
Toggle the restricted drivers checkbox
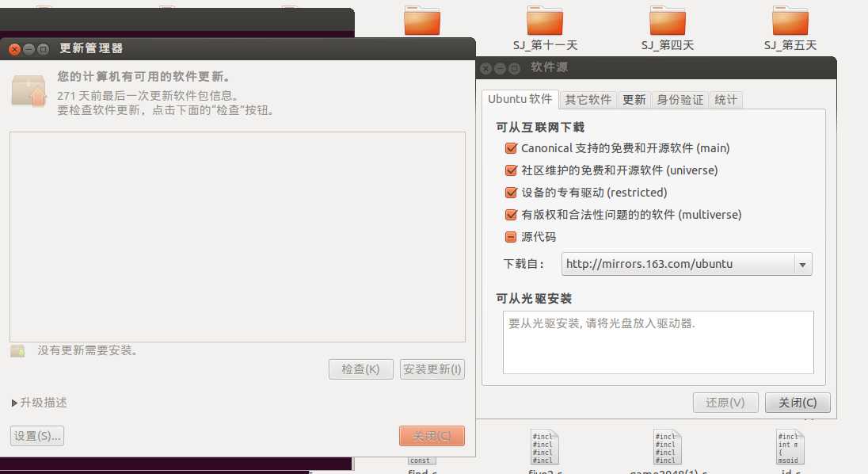(x=511, y=193)
